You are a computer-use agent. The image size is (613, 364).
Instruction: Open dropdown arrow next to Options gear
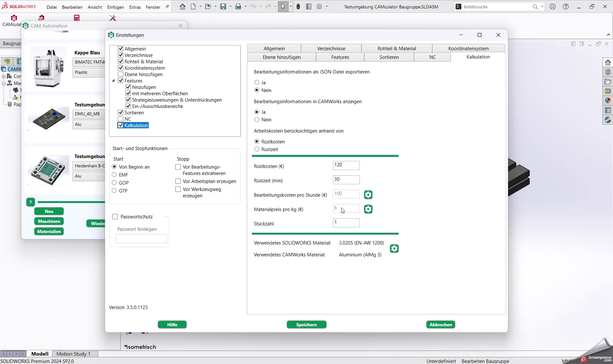pyautogui.click(x=327, y=6)
